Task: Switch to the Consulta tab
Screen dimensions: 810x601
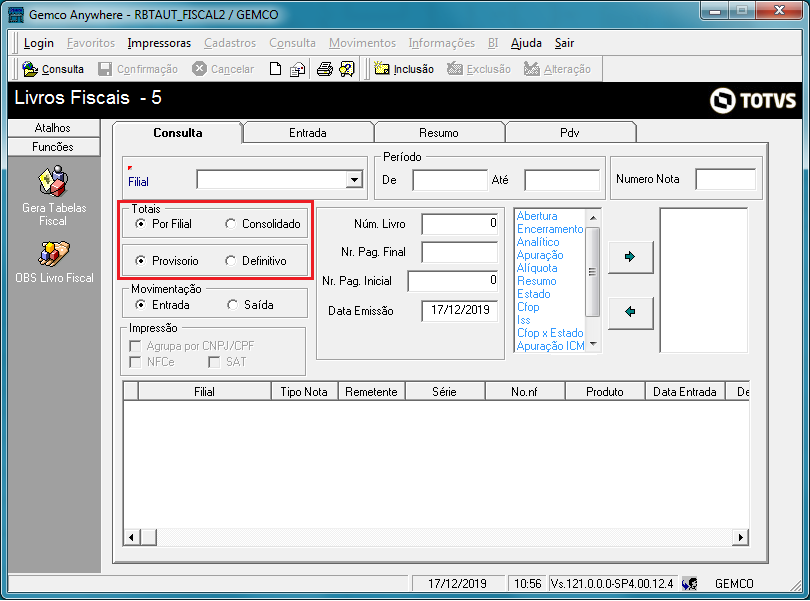Action: click(178, 132)
